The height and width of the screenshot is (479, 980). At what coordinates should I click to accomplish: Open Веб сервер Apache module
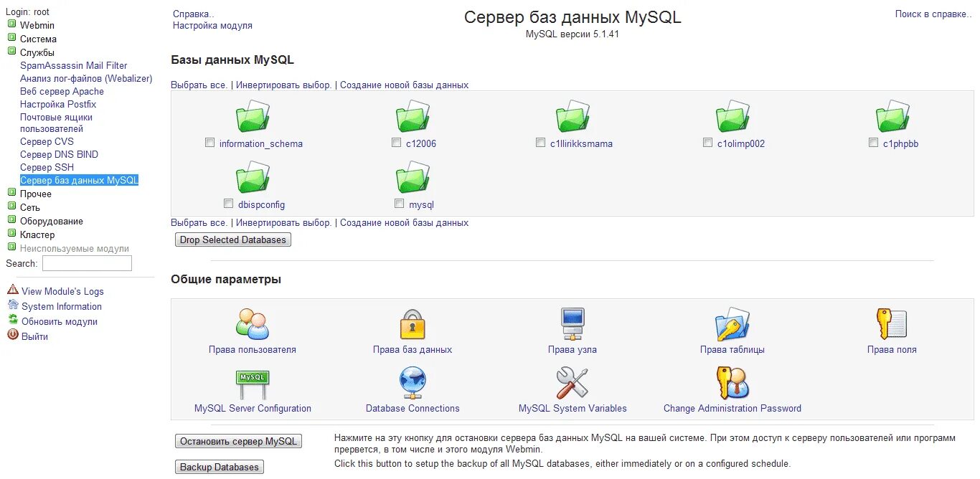pyautogui.click(x=62, y=91)
